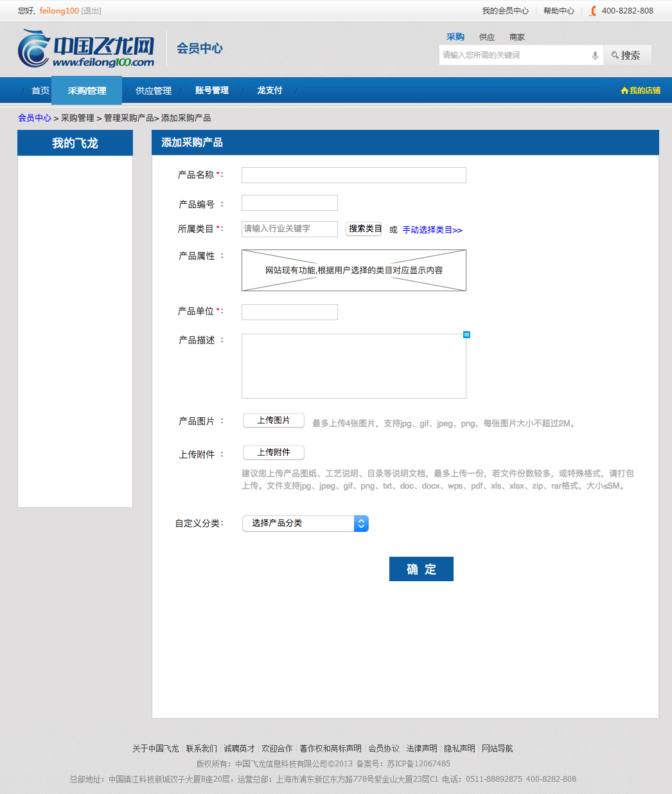Click 会员中心 in the breadcrumb
Image resolution: width=672 pixels, height=794 pixels.
click(35, 118)
